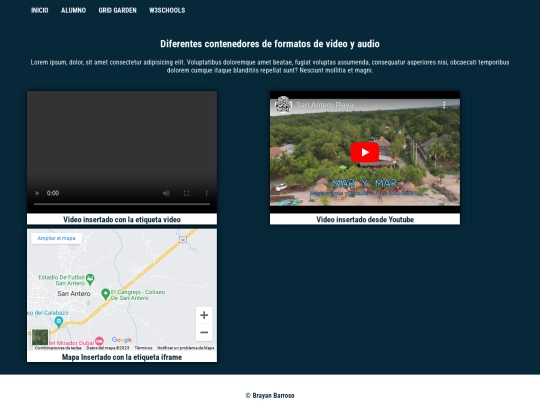The height and width of the screenshot is (405, 540).
Task: Click the San Antero town label
Action: [74, 294]
